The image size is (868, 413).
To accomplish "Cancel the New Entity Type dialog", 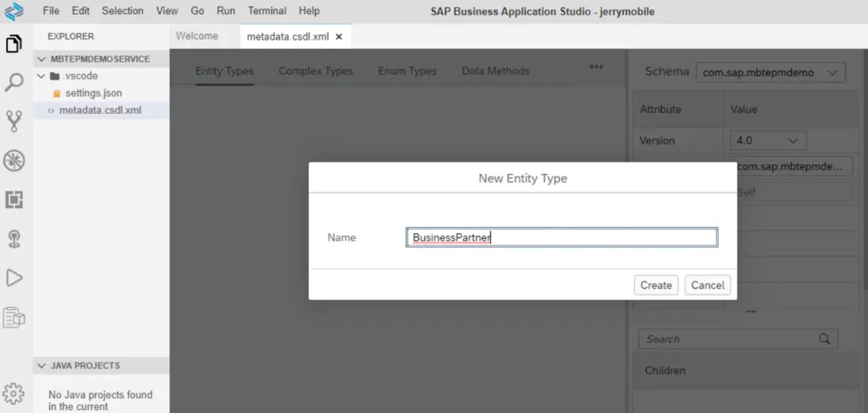I will point(707,285).
